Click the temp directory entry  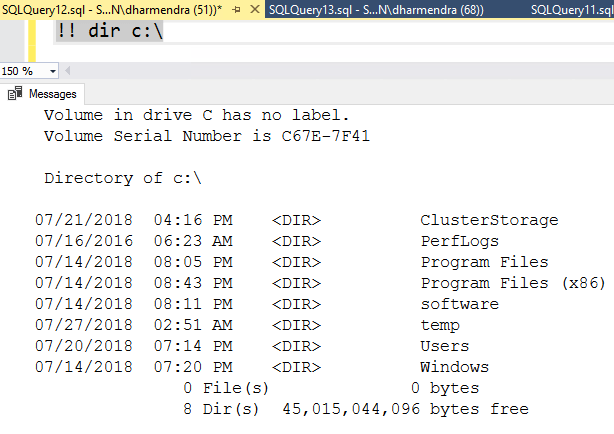click(x=440, y=325)
